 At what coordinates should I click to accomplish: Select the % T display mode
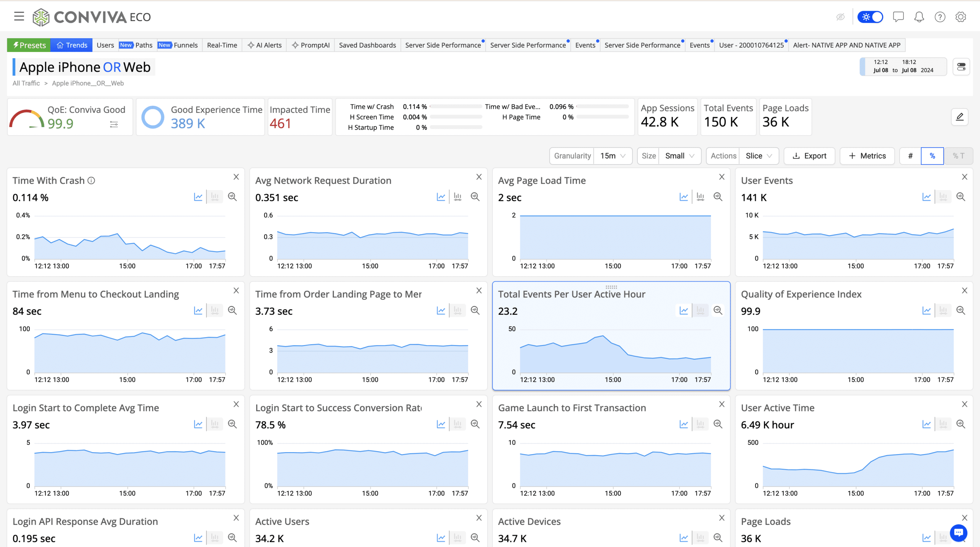point(958,156)
